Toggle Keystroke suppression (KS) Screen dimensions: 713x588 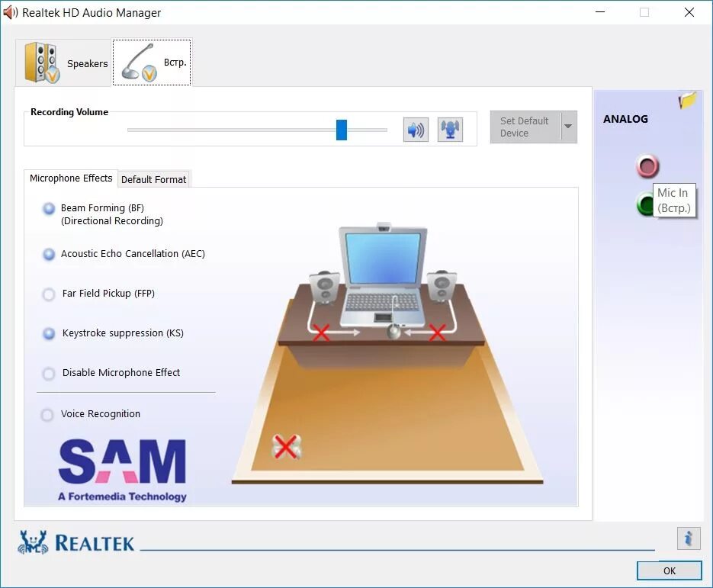coord(49,334)
